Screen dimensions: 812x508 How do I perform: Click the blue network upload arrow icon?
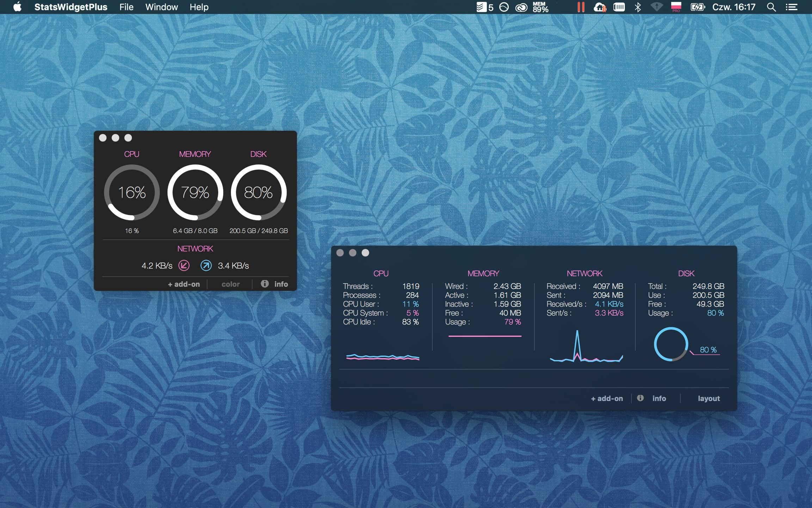point(206,265)
